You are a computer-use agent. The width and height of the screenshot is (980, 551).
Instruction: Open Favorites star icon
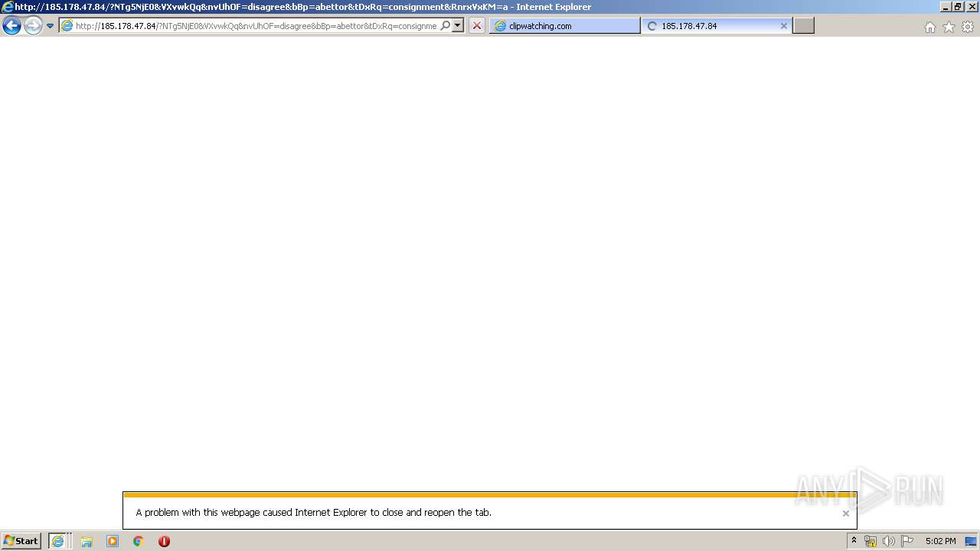(x=949, y=27)
